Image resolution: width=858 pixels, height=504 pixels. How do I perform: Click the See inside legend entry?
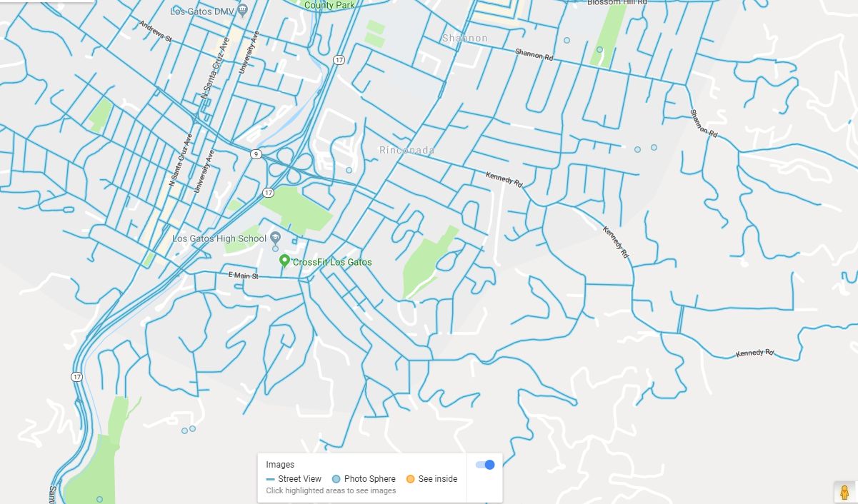click(x=432, y=479)
